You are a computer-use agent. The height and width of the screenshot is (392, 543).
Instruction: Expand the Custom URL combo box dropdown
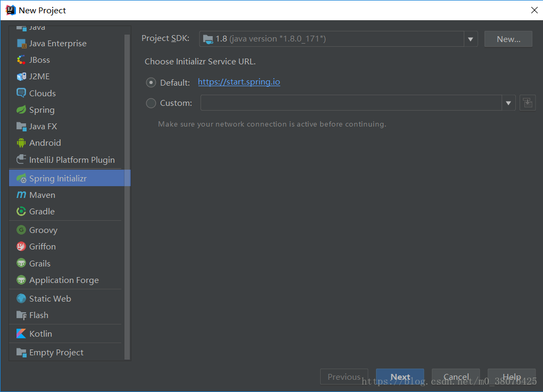tap(508, 102)
